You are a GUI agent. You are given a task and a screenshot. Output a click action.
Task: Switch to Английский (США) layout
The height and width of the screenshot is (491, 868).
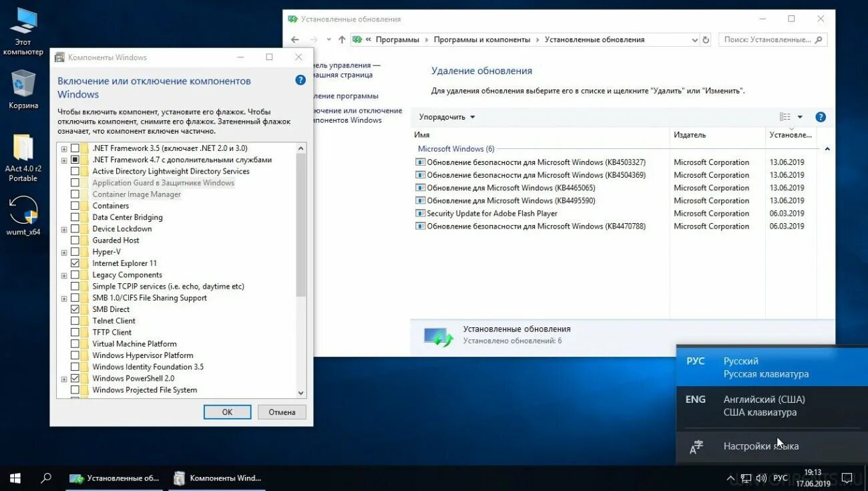click(772, 405)
